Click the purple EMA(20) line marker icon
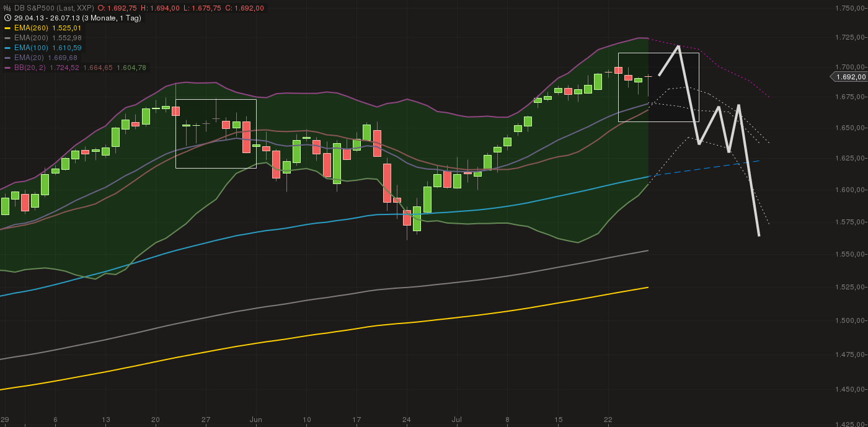The height and width of the screenshot is (427, 868). click(x=7, y=58)
